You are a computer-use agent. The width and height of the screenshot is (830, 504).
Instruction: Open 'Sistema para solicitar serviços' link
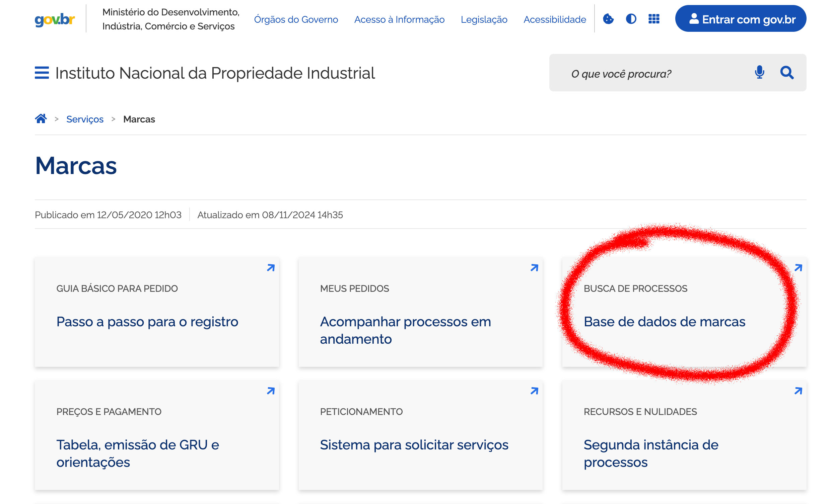click(x=414, y=445)
